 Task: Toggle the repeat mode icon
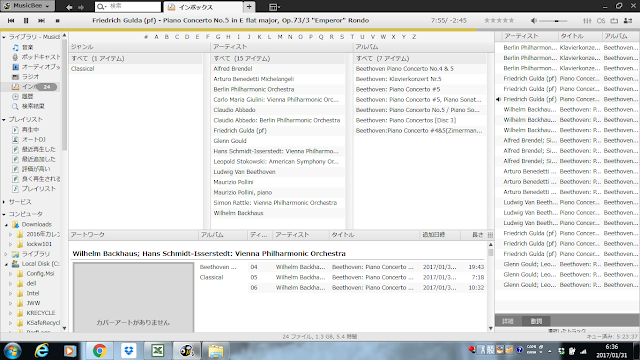(x=614, y=20)
